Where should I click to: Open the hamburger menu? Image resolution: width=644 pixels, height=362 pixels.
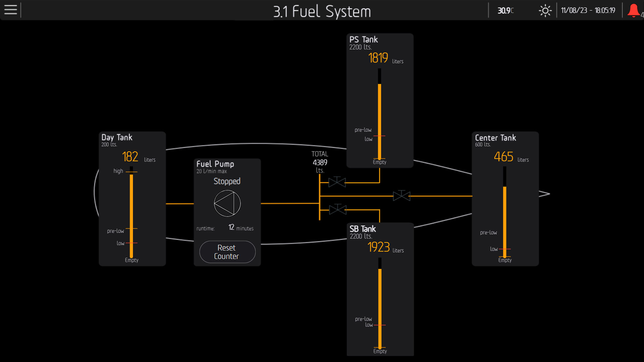(10, 10)
